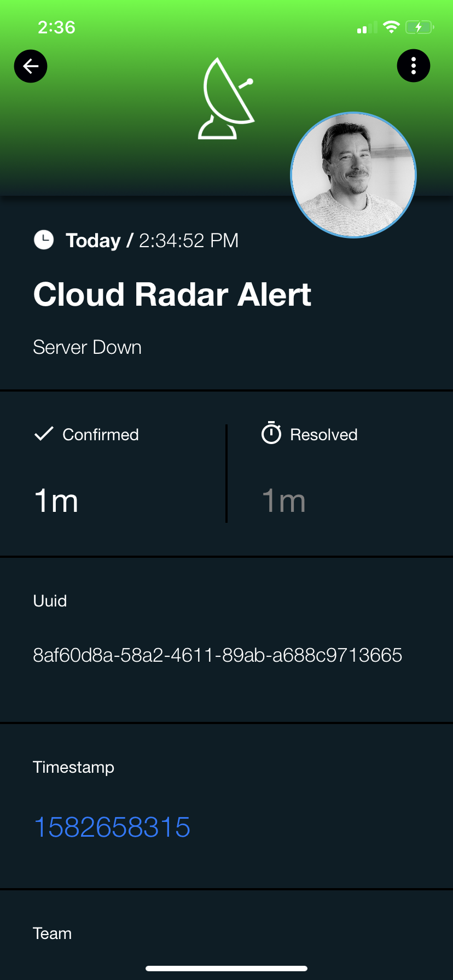Tap the Team section label
The image size is (453, 980).
(52, 933)
